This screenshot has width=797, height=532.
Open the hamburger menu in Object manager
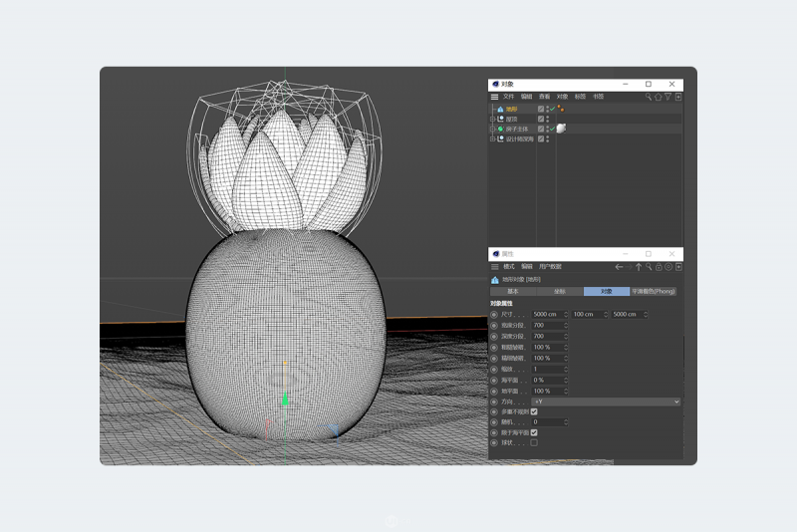click(494, 97)
